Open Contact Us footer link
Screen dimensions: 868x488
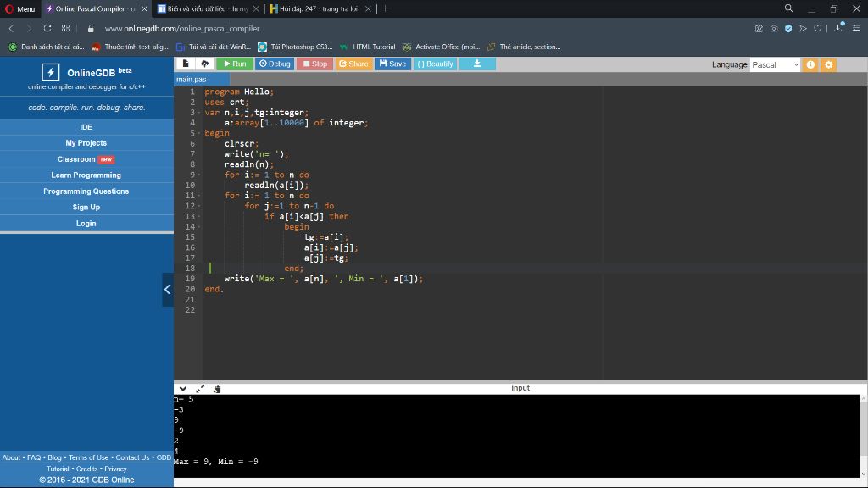132,457
